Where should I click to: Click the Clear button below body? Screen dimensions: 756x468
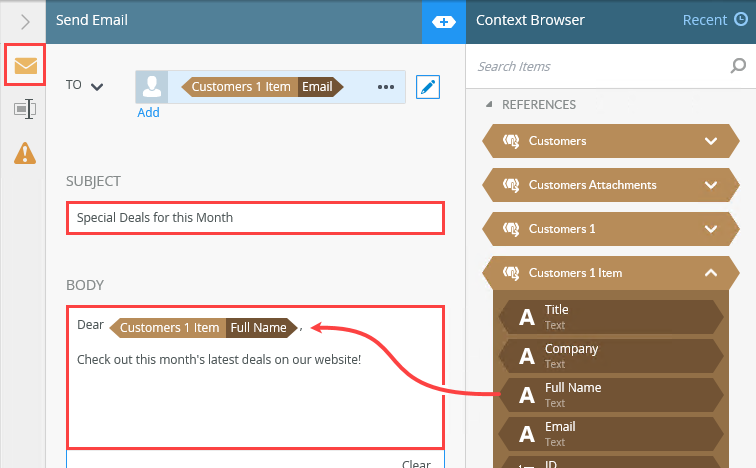pos(416,464)
